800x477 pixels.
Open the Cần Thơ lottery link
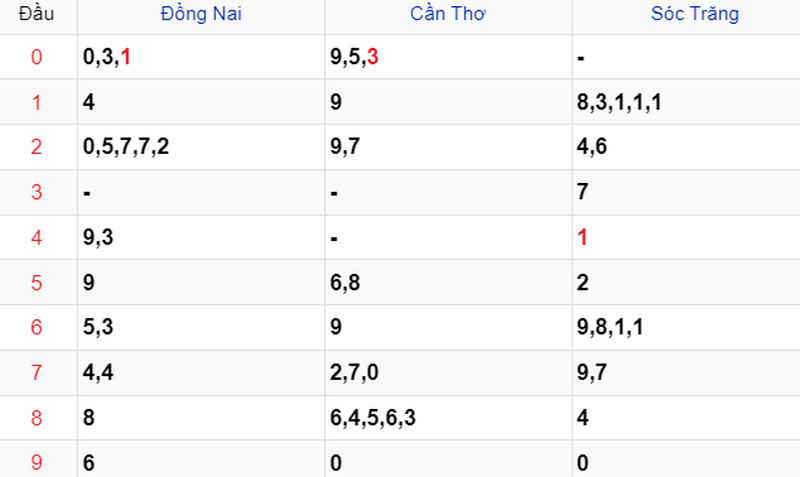click(x=447, y=14)
